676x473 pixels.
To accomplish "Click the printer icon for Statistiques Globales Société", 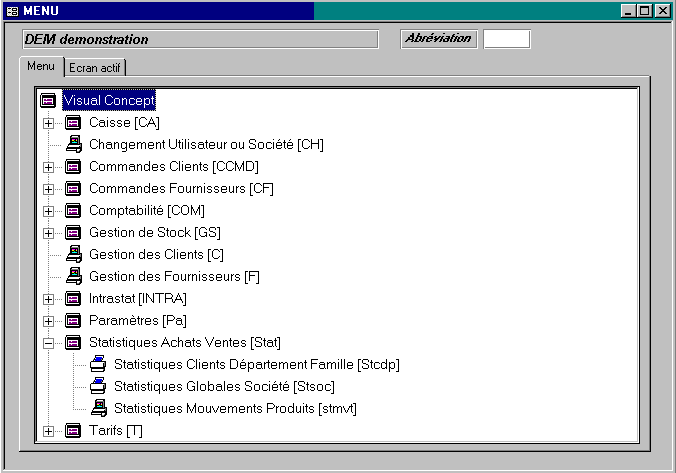I will [98, 386].
